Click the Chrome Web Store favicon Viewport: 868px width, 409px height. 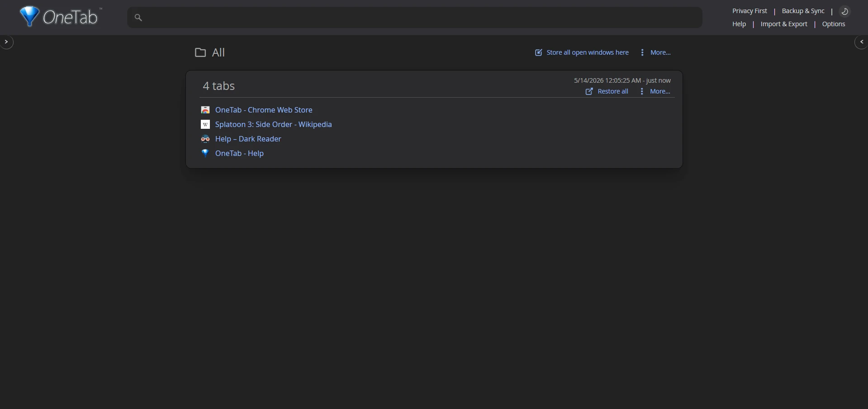(205, 110)
